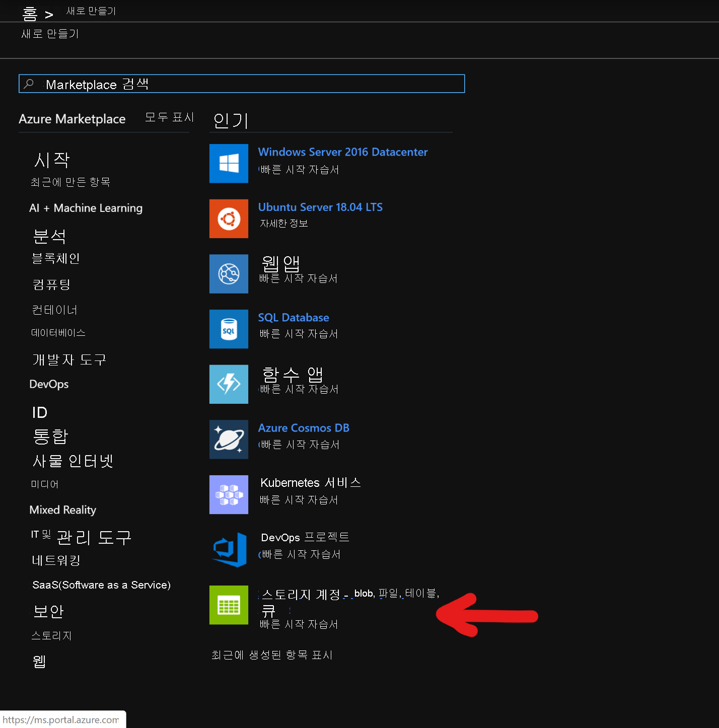Select the 데이터베이스 category
This screenshot has width=719, height=728.
[x=58, y=333]
